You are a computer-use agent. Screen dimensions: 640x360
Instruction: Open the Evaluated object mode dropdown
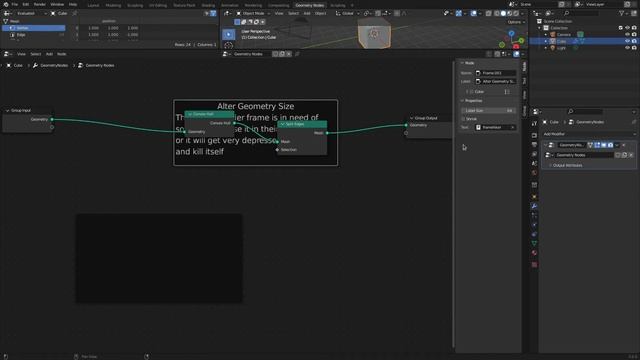tap(31, 13)
